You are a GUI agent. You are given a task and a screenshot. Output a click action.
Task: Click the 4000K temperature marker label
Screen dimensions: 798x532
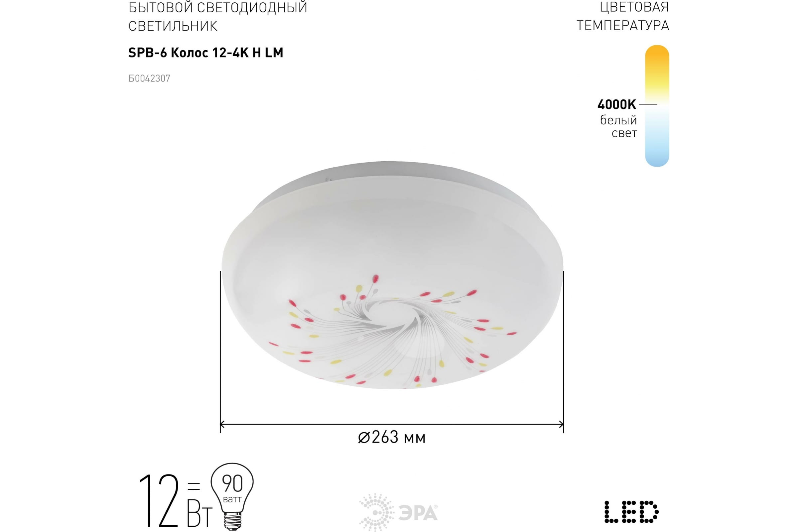(616, 104)
